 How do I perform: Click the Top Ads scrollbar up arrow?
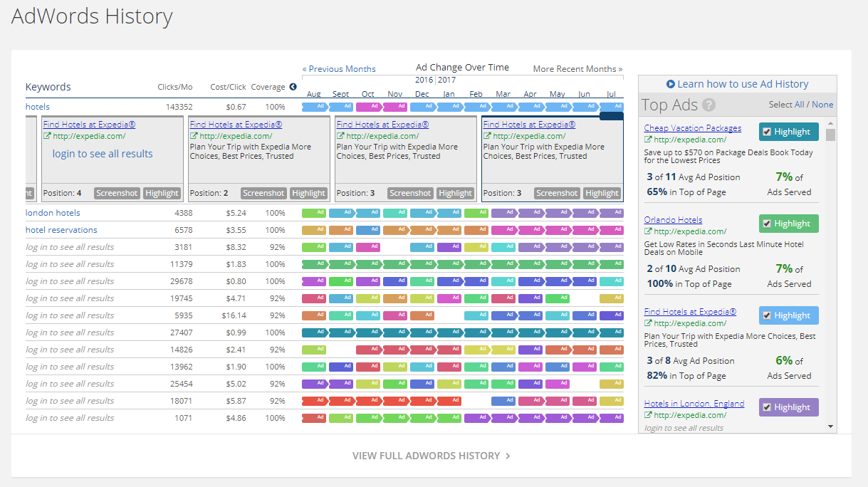pyautogui.click(x=830, y=123)
